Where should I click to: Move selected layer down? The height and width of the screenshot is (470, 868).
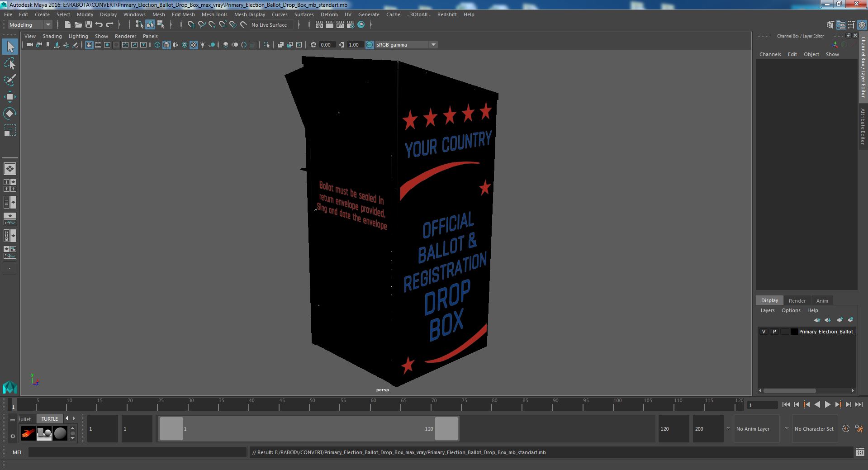click(x=828, y=320)
